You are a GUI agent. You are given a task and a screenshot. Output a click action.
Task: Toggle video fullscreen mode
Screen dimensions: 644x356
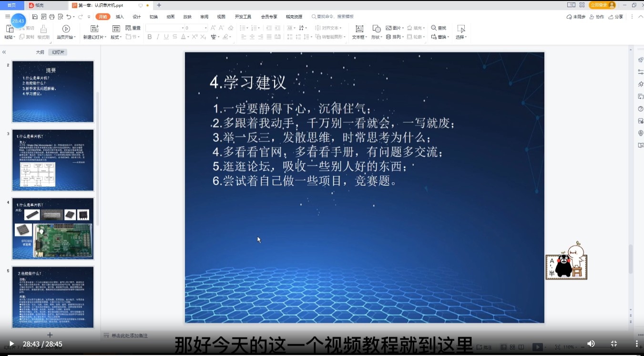pos(614,344)
